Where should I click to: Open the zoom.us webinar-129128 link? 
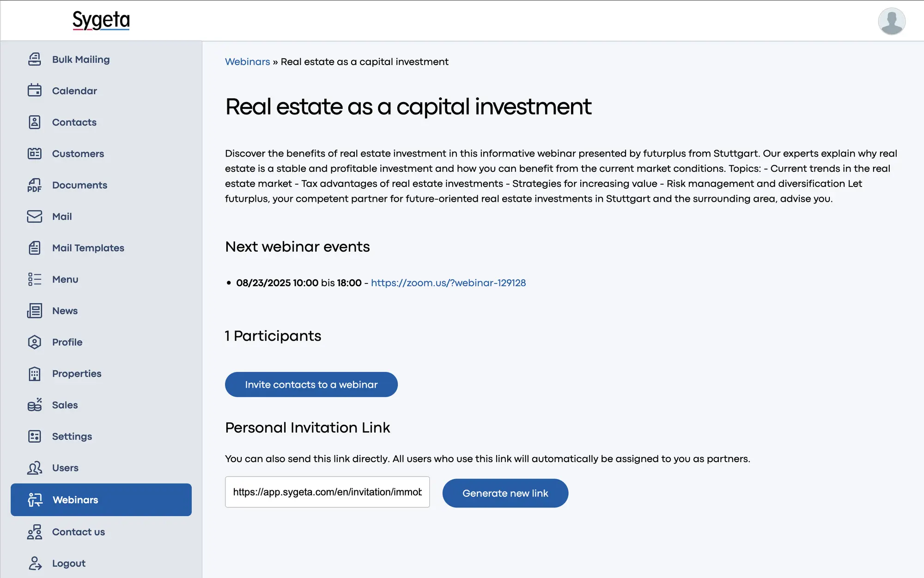[x=448, y=283]
